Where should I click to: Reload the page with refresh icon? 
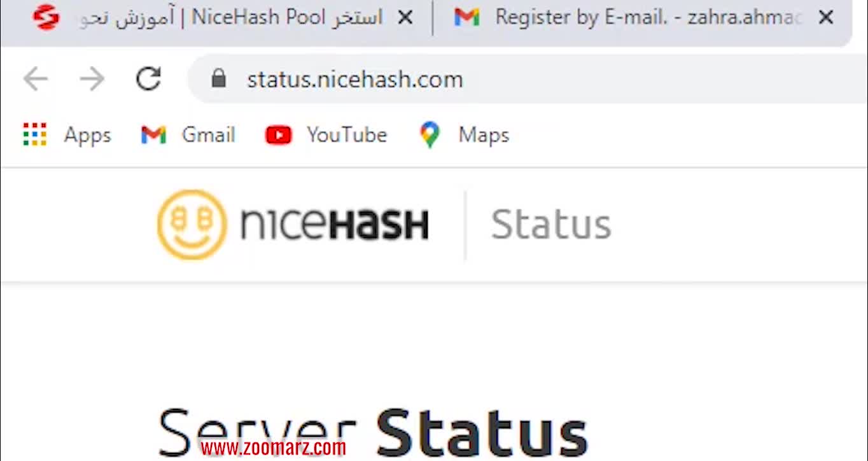coord(149,79)
